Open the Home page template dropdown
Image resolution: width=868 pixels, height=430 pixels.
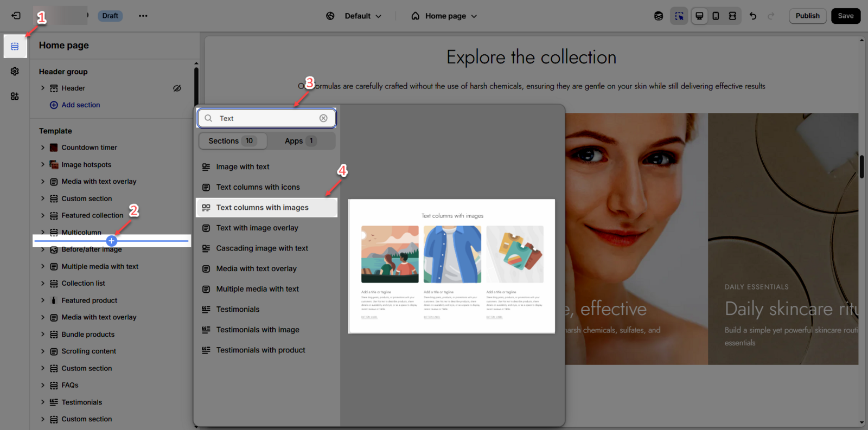pos(444,16)
